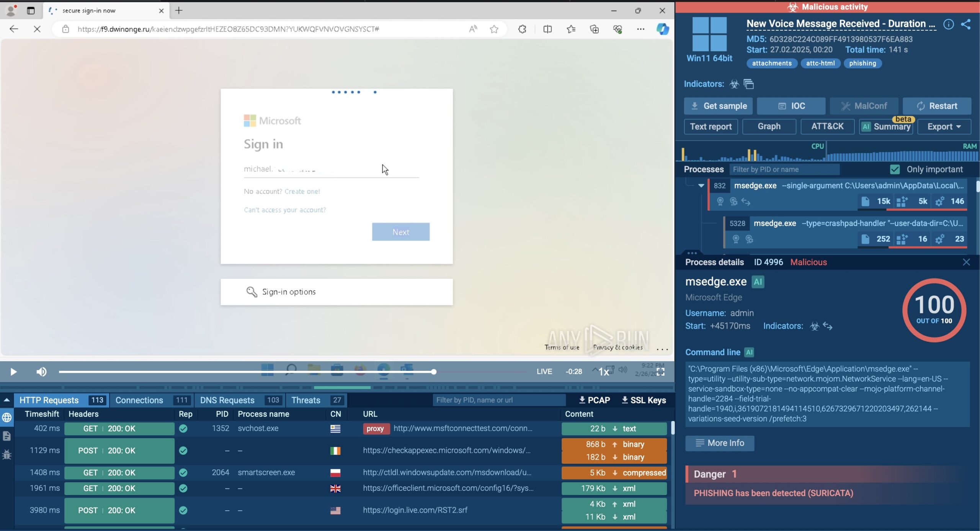Open the Favorites list icon
The height and width of the screenshot is (531, 980).
tap(571, 29)
